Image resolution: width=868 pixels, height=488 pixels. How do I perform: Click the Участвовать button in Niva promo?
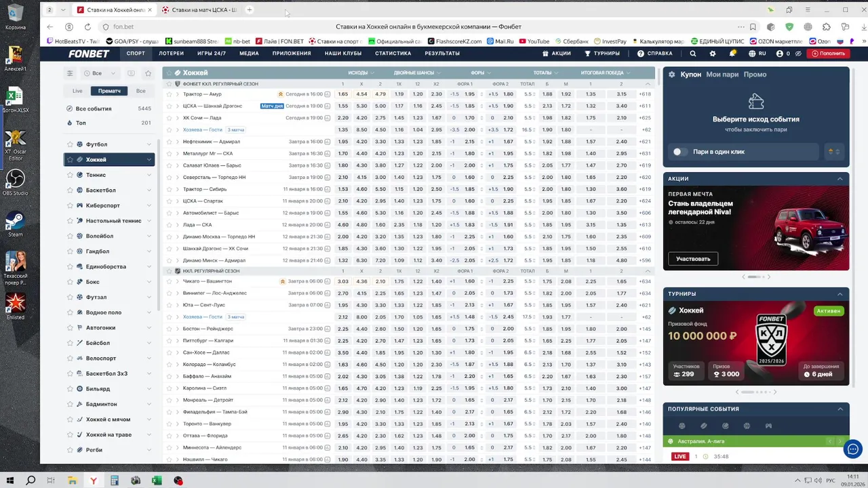pos(693,259)
